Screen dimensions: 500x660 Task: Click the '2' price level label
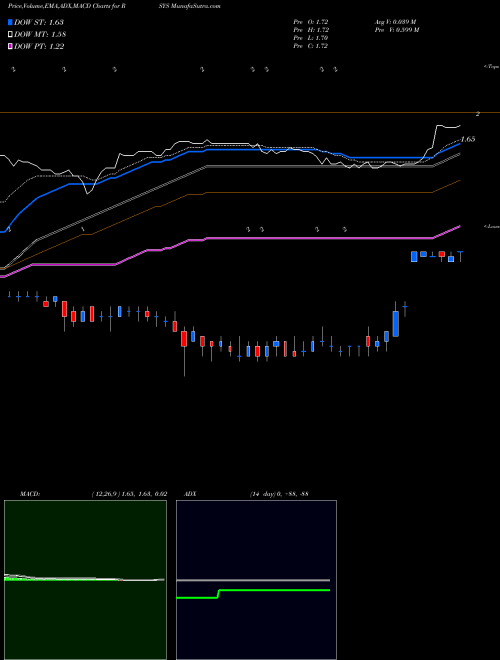[x=478, y=114]
